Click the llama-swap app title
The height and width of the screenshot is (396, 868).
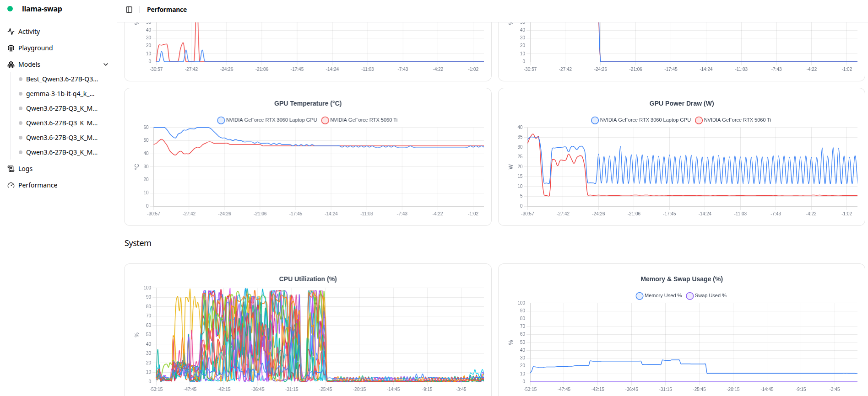42,9
